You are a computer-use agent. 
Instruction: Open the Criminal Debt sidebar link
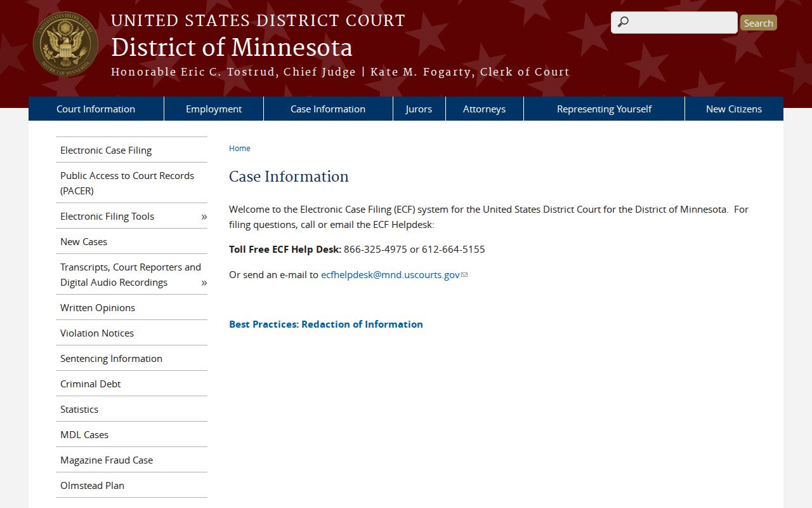coord(131,384)
